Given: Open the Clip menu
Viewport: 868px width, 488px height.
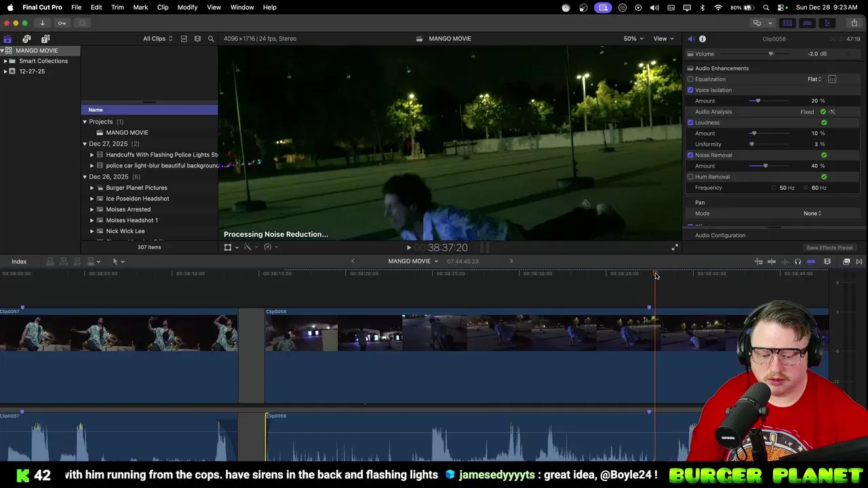Looking at the screenshot, I should coord(163,7).
